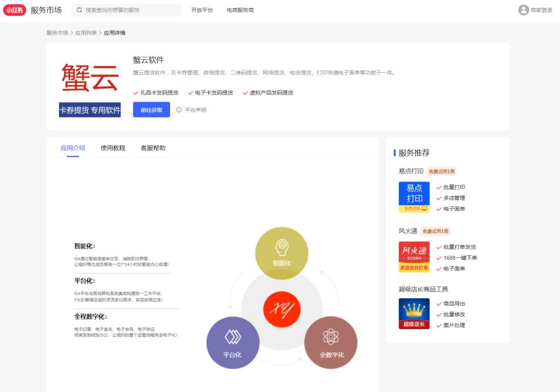The width and height of the screenshot is (560, 392).
Task: Click the search magnifier icon
Action: [79, 10]
